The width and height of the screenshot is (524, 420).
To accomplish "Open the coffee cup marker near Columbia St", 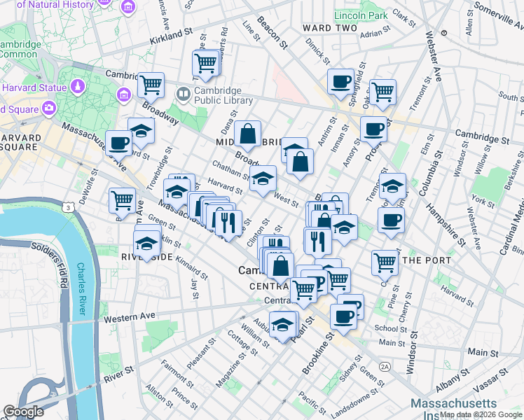I will 391,221.
